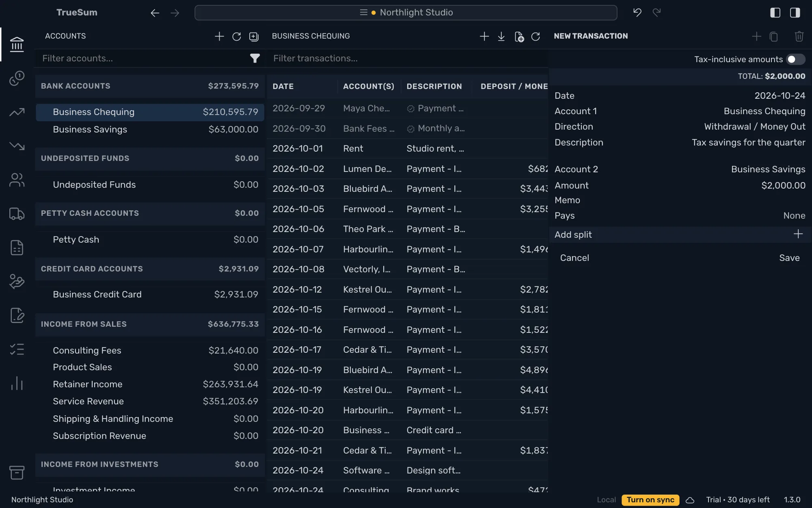Collapse the Bank Accounts group header
Image resolution: width=812 pixels, height=508 pixels.
pyautogui.click(x=150, y=86)
